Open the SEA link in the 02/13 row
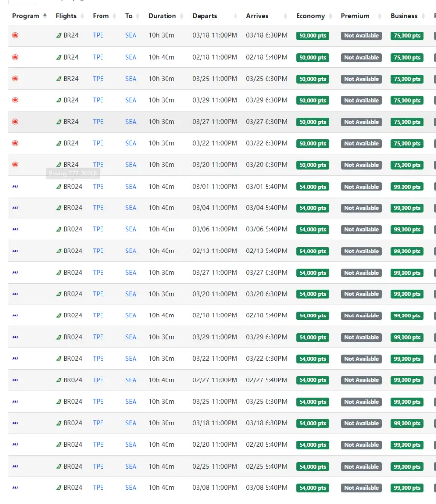 [x=131, y=251]
